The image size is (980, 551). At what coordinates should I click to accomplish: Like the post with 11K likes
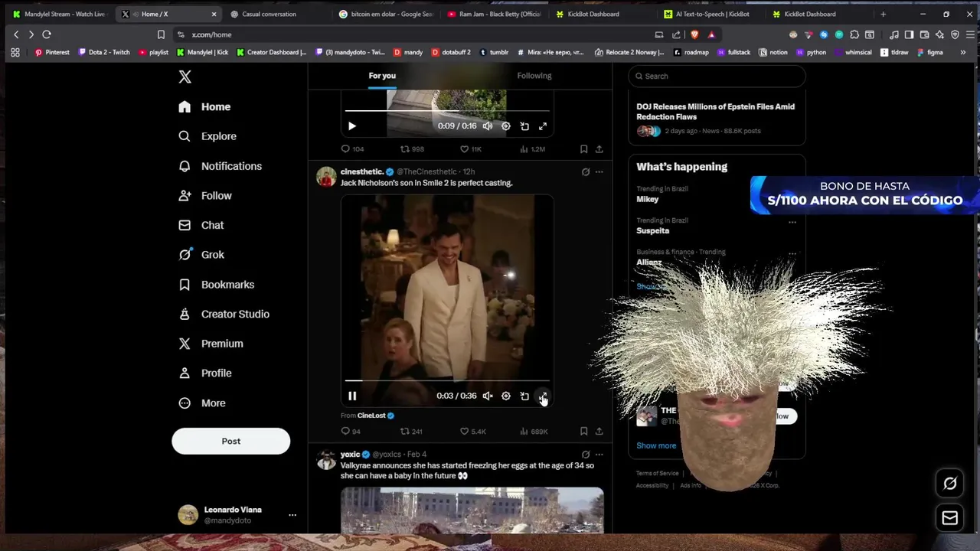tap(470, 149)
